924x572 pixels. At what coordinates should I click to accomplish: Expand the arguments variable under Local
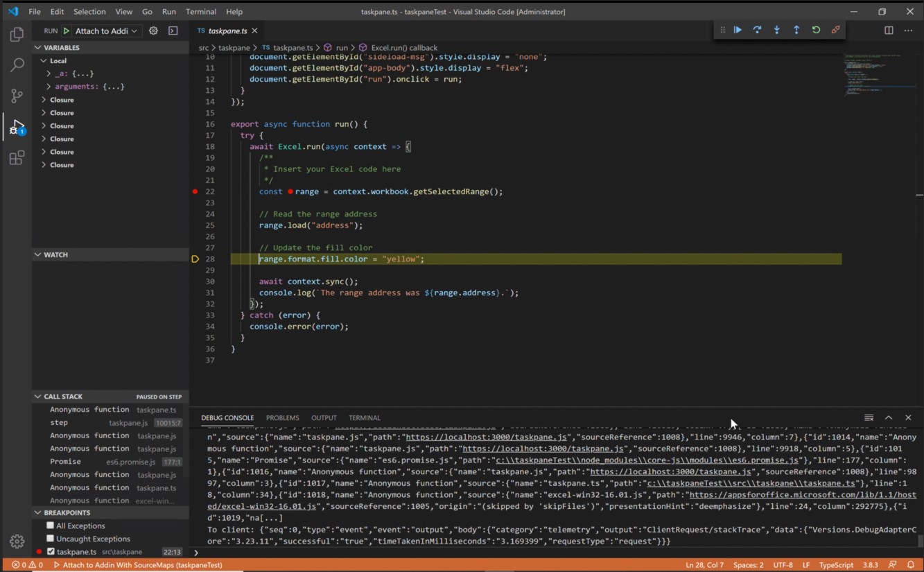[x=47, y=86]
